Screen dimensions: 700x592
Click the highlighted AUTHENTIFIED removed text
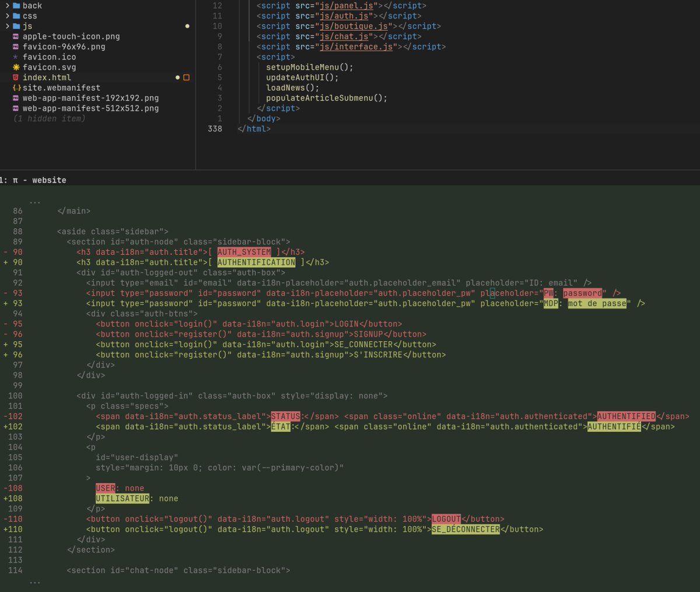(626, 416)
